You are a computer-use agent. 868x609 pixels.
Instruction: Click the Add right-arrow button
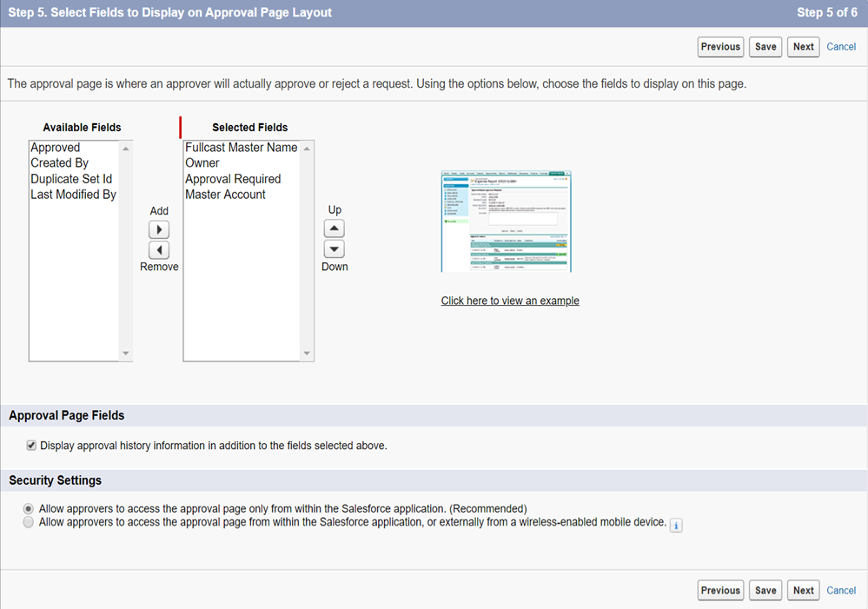[x=159, y=229]
